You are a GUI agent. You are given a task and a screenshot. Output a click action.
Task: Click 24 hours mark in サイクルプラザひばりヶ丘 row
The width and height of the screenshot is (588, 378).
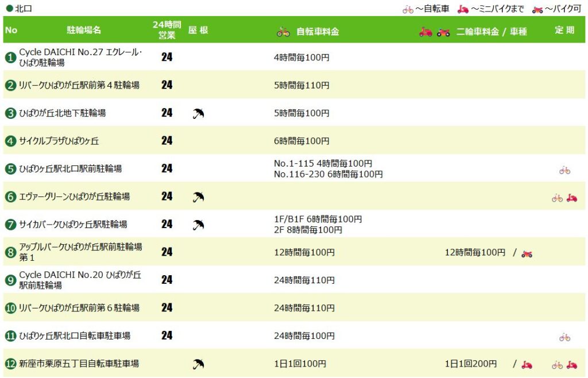tap(167, 141)
